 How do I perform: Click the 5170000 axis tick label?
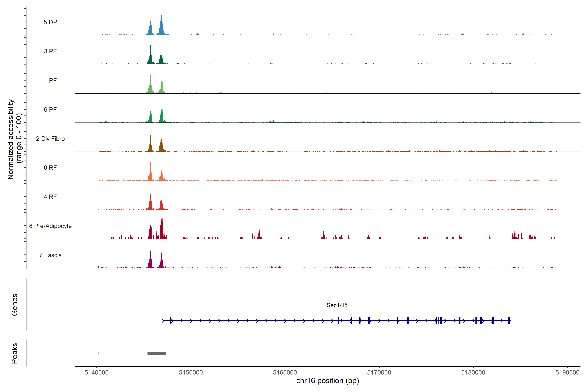tap(379, 372)
